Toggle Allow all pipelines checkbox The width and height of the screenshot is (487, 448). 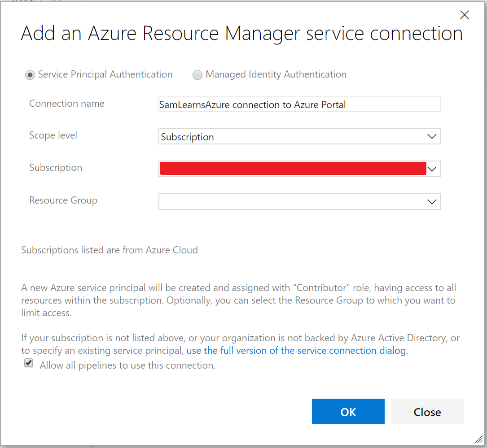(29, 364)
